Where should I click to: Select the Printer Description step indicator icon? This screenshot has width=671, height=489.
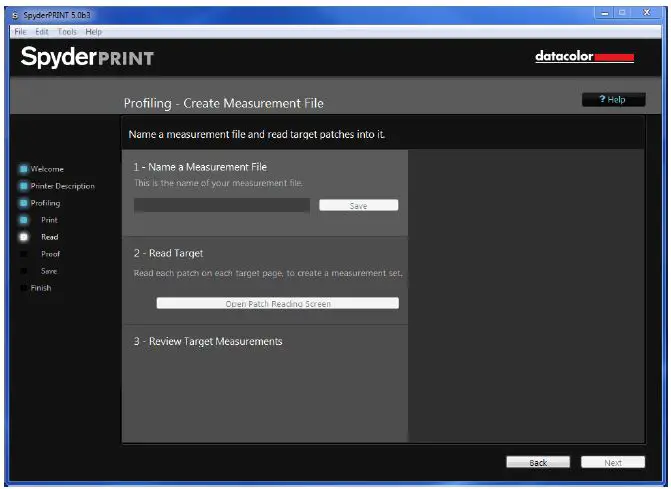pos(24,186)
